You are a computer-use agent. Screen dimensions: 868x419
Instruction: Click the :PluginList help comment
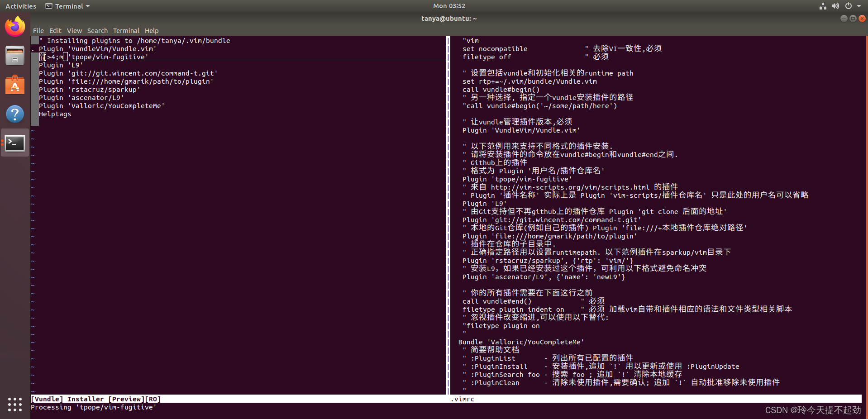[548, 358]
